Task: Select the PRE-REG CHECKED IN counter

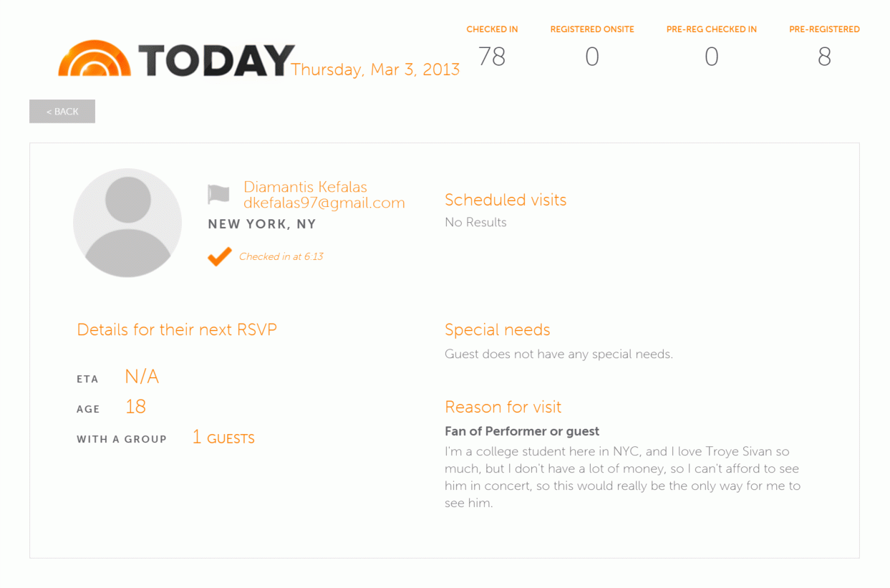Action: click(x=711, y=47)
